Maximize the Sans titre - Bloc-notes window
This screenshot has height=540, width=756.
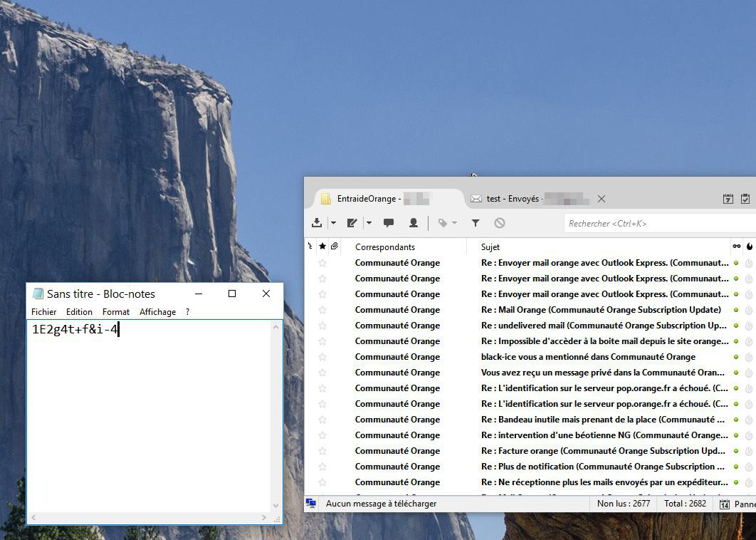pos(232,294)
